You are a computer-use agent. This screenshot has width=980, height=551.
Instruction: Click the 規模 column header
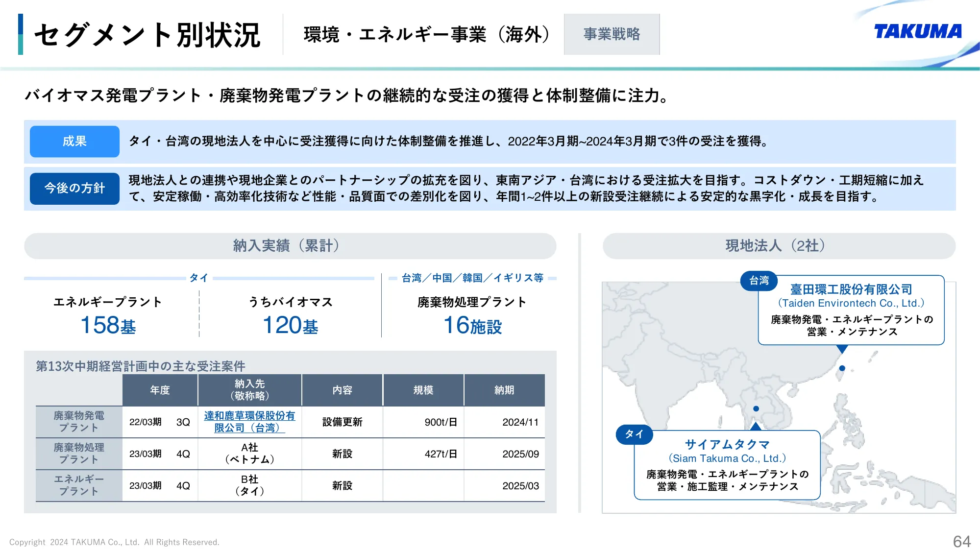pyautogui.click(x=423, y=390)
